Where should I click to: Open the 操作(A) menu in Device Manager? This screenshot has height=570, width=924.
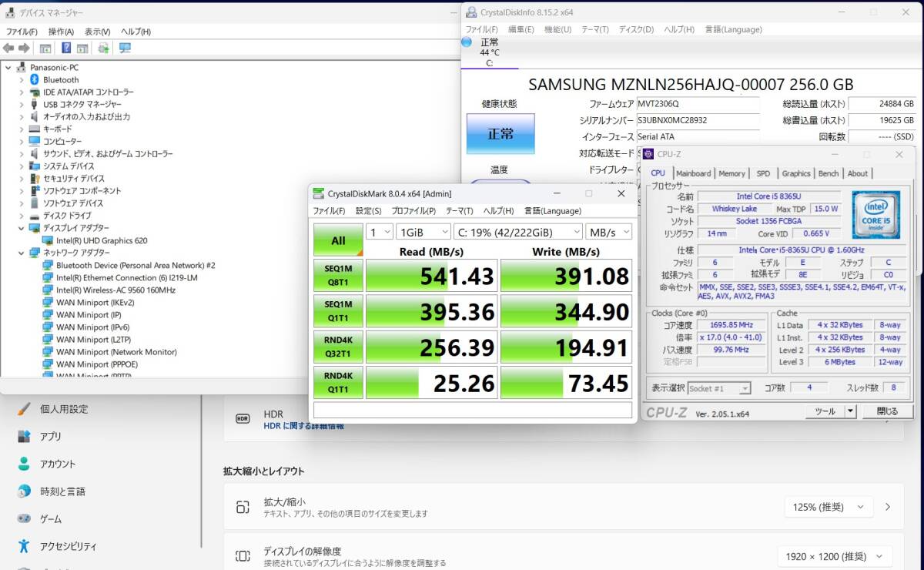(61, 32)
